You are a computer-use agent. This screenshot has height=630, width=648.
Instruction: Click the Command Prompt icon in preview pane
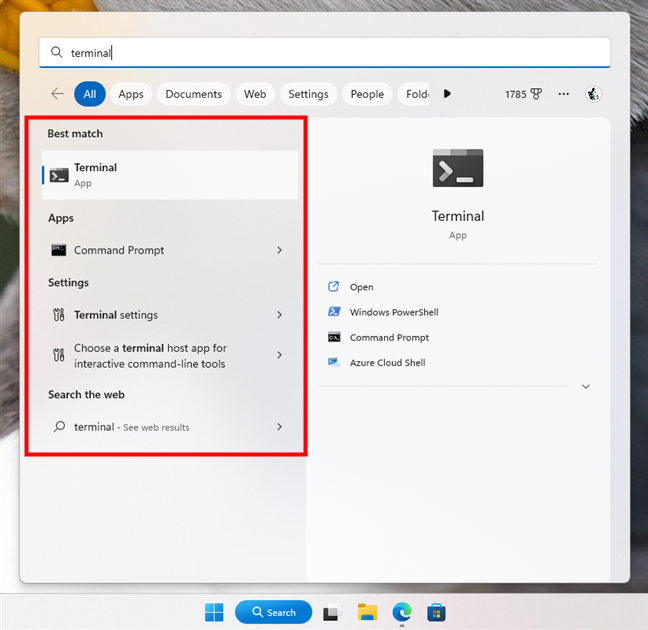pyautogui.click(x=334, y=337)
